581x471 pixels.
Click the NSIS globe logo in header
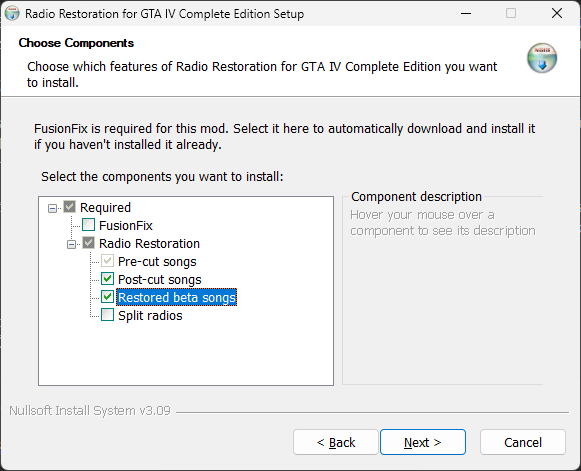[x=542, y=58]
